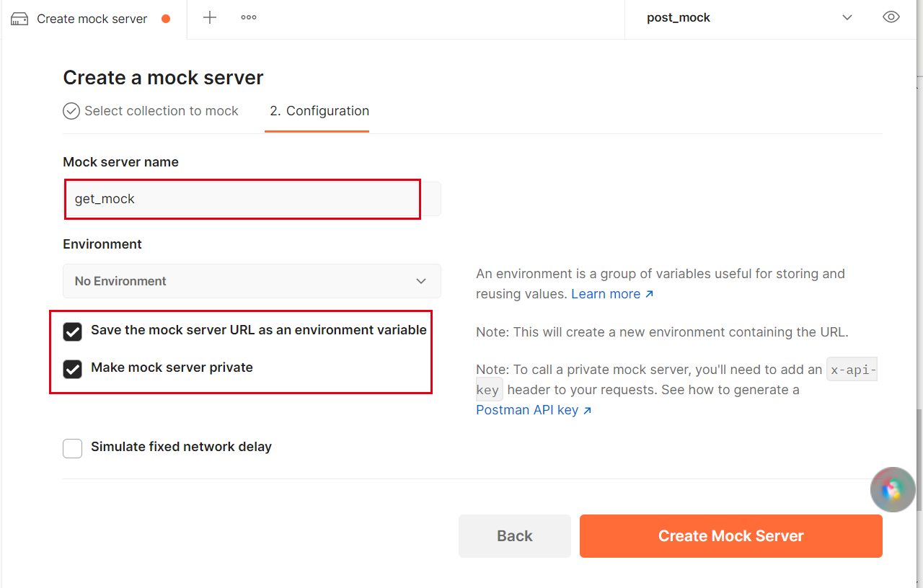Click the completed checkmark on step one
The image size is (923, 588).
(71, 111)
